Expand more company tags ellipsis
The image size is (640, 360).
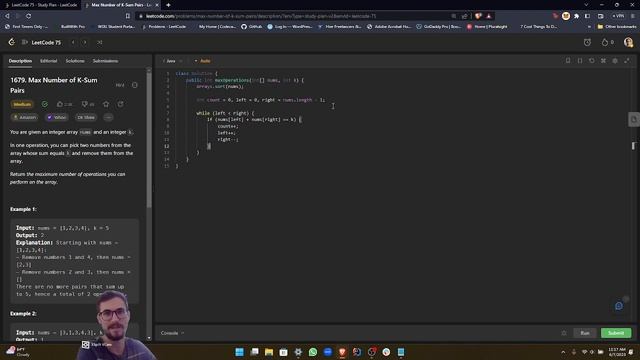108,118
